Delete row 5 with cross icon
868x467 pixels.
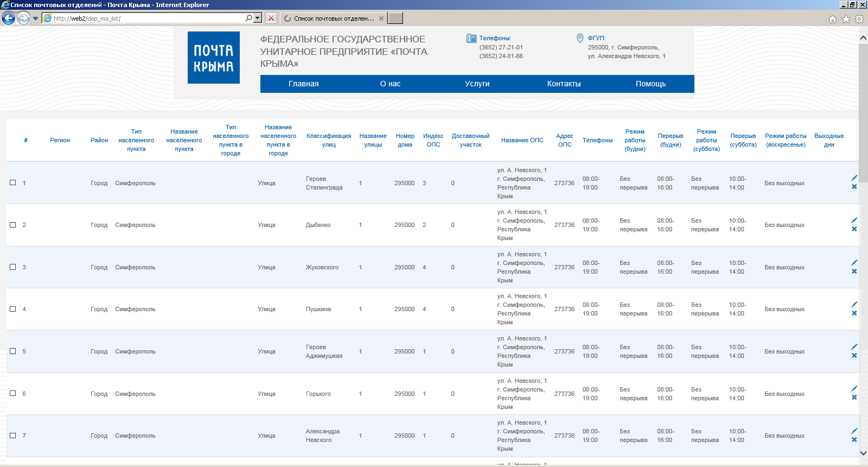point(854,356)
